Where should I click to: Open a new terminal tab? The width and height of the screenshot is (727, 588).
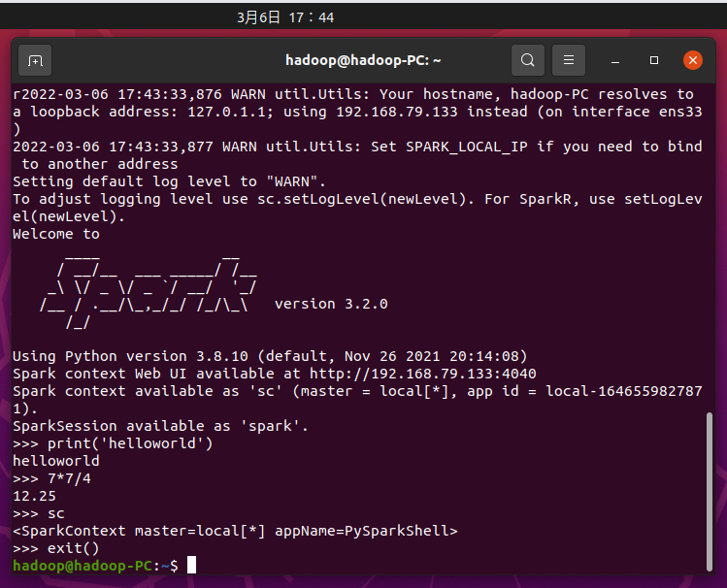(x=35, y=60)
